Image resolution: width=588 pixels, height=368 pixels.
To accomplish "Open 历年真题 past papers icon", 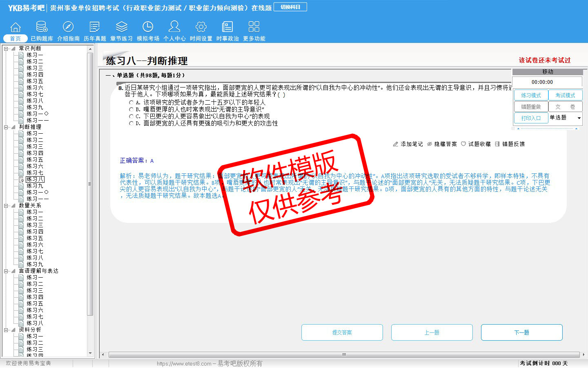I will coord(95,27).
